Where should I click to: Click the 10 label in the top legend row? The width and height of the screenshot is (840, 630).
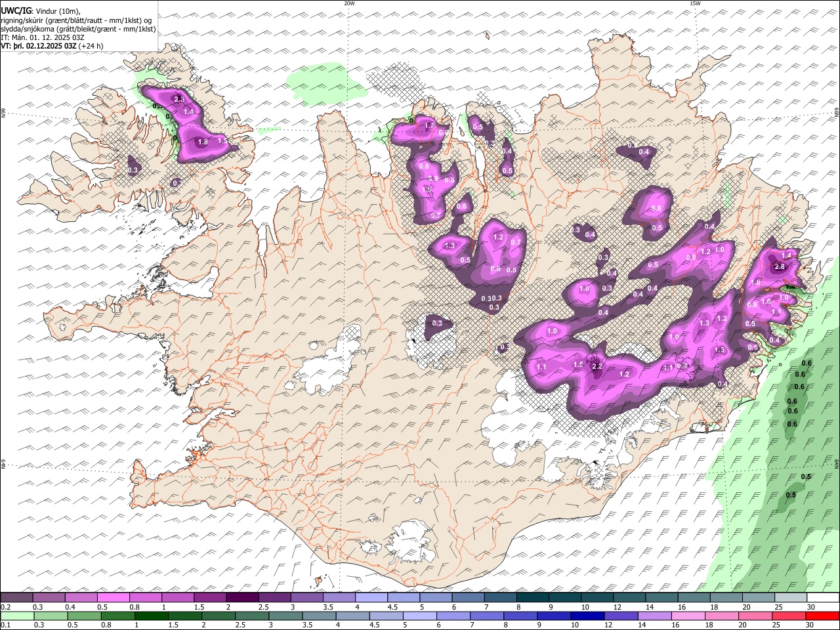(585, 608)
